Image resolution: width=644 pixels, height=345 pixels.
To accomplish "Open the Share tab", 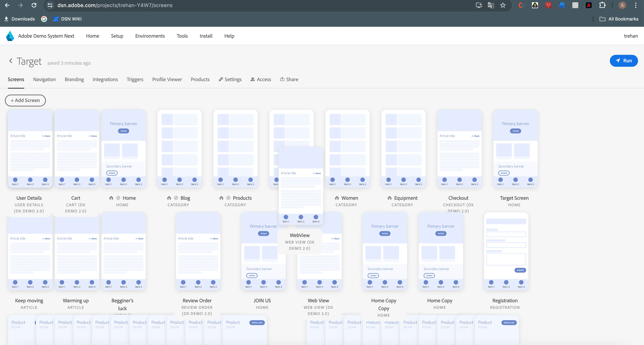I will pyautogui.click(x=289, y=79).
